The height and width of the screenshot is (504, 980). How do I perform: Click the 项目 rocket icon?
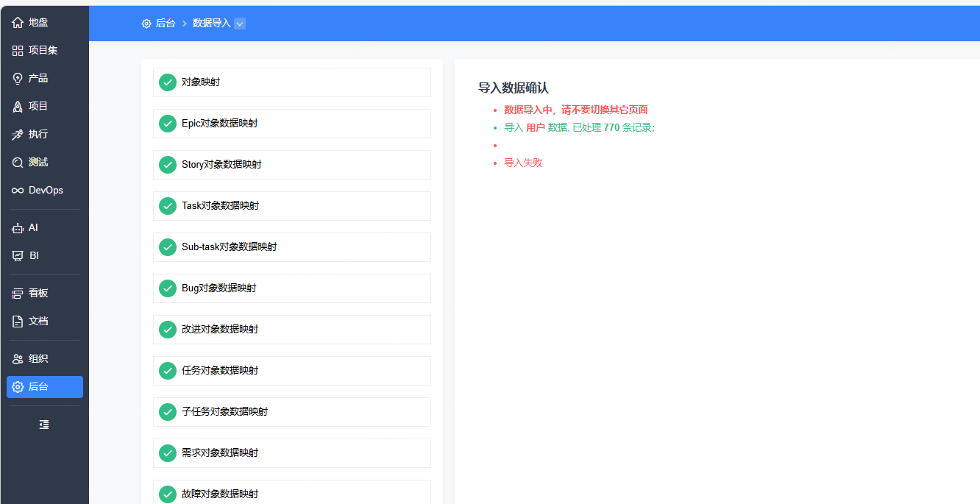tap(18, 107)
